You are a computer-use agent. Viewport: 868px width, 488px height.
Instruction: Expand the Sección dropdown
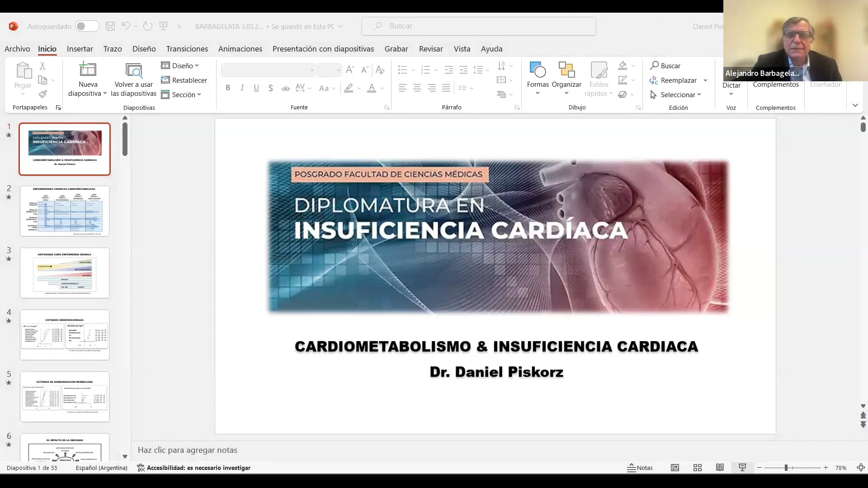click(x=182, y=94)
